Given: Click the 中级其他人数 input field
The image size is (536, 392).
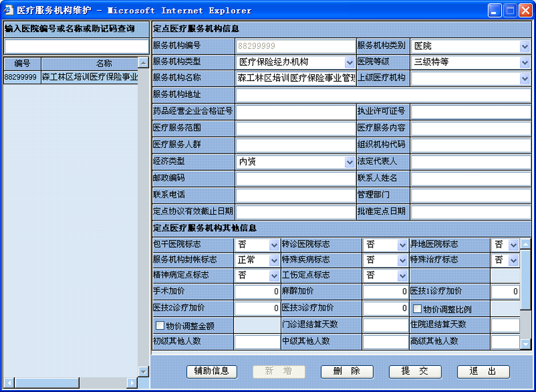Looking at the screenshot, I should 386,342.
